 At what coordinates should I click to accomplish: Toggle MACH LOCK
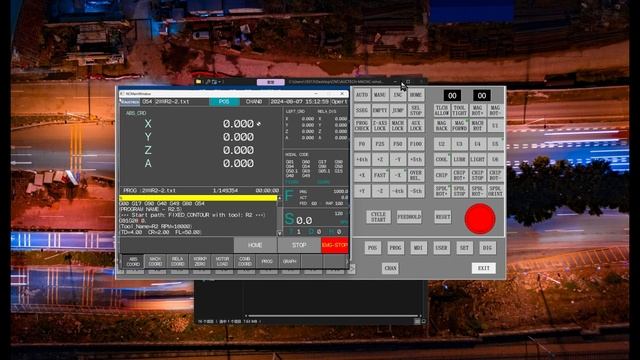(x=398, y=125)
